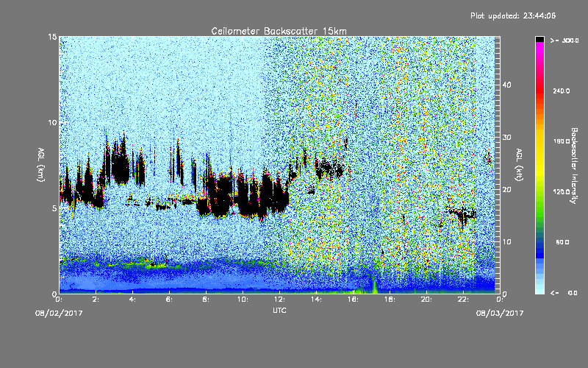The image size is (588, 368).
Task: Click the 10: hour tick on time axis
Action: (243, 300)
